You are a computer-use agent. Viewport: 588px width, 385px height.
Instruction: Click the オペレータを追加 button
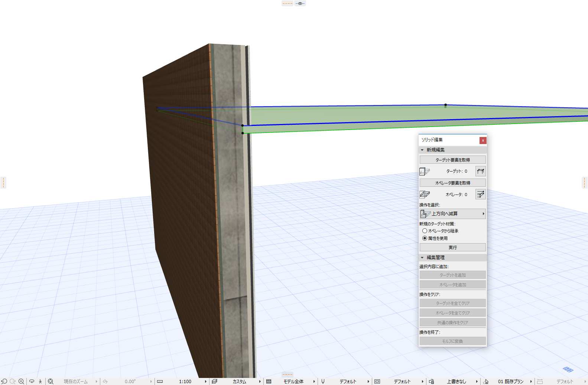452,285
